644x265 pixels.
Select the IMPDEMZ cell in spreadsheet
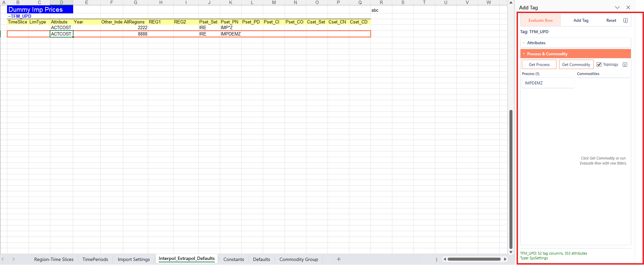point(231,34)
